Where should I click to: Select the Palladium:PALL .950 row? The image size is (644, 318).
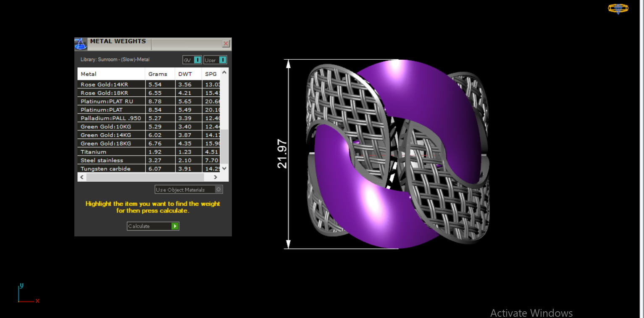point(149,118)
